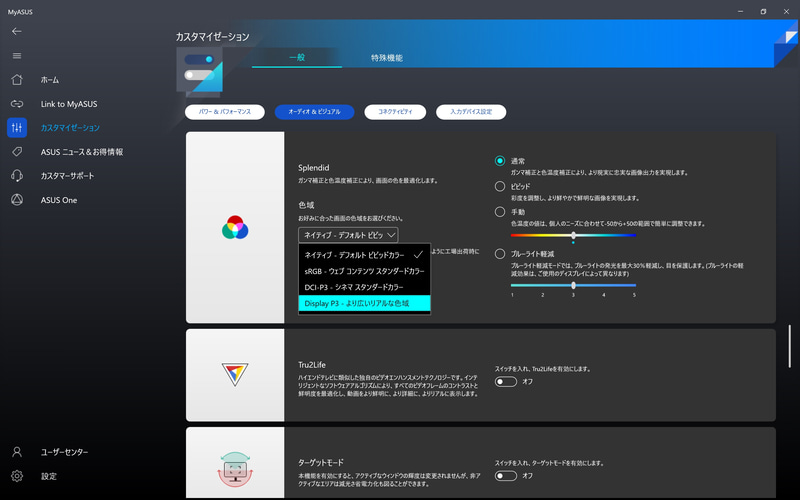Click the オーディオ & ビジュアル button
The height and width of the screenshot is (500, 800).
[314, 112]
